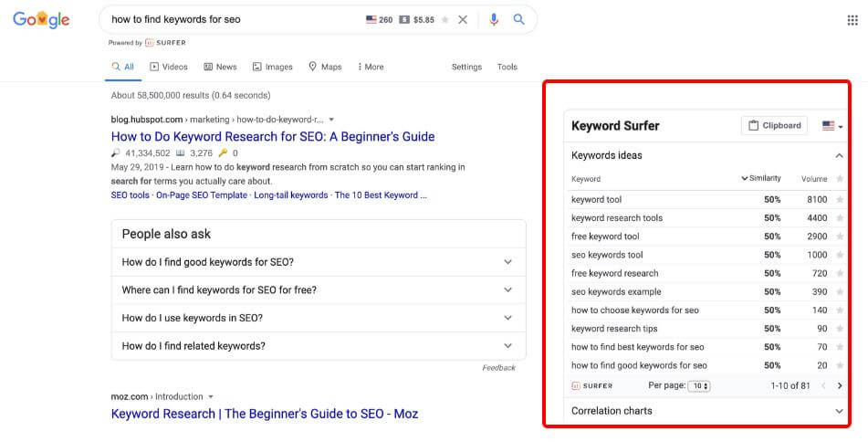Screen dimensions: 868x442
Task: Switch to the Videos tab
Action: coord(169,67)
